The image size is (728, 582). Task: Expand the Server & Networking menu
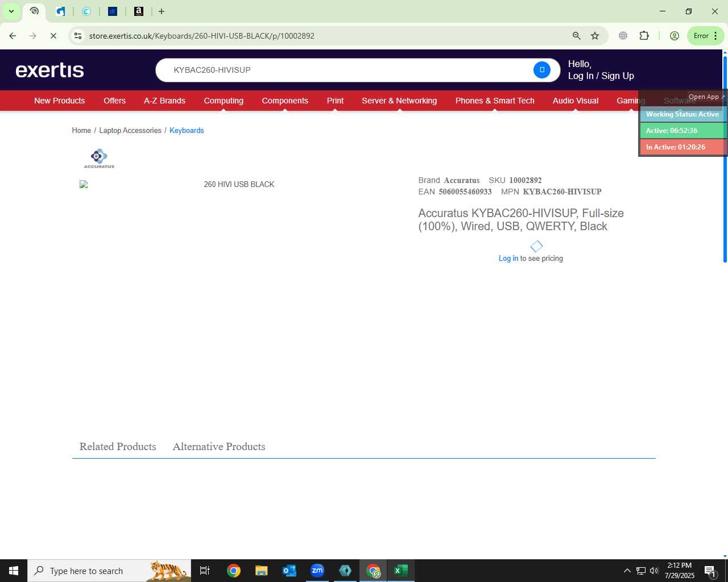click(x=399, y=101)
